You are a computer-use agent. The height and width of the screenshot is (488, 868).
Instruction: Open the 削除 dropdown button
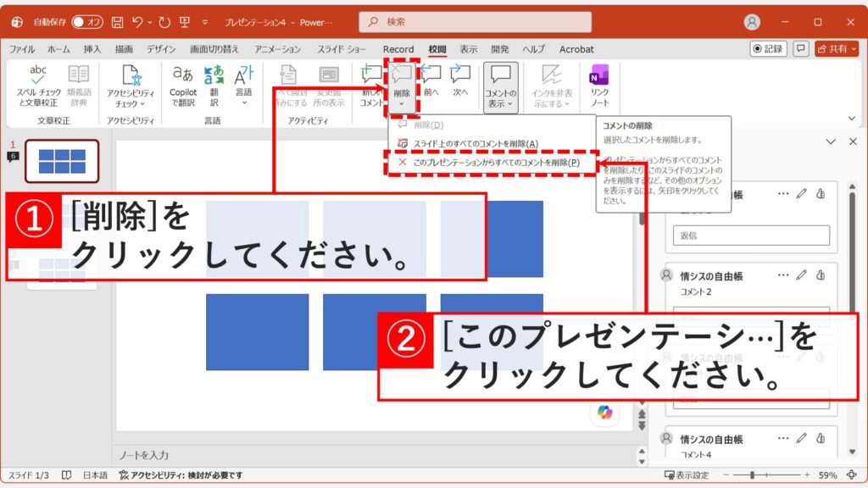click(401, 87)
